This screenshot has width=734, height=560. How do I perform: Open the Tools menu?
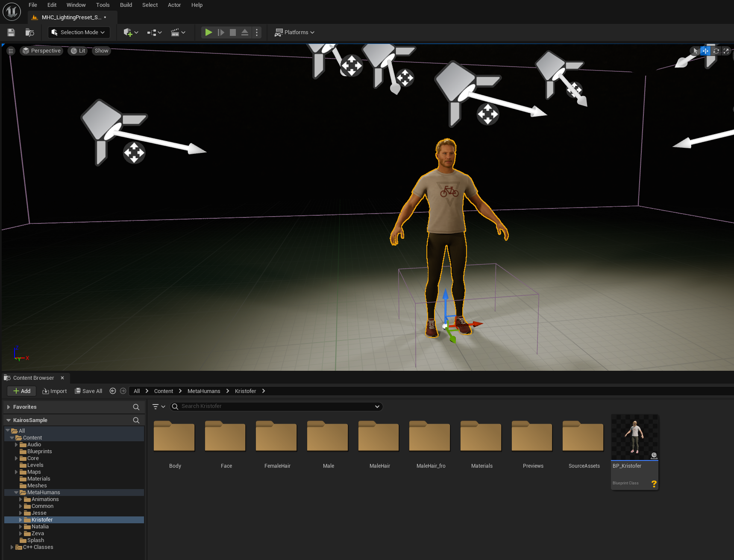point(103,5)
